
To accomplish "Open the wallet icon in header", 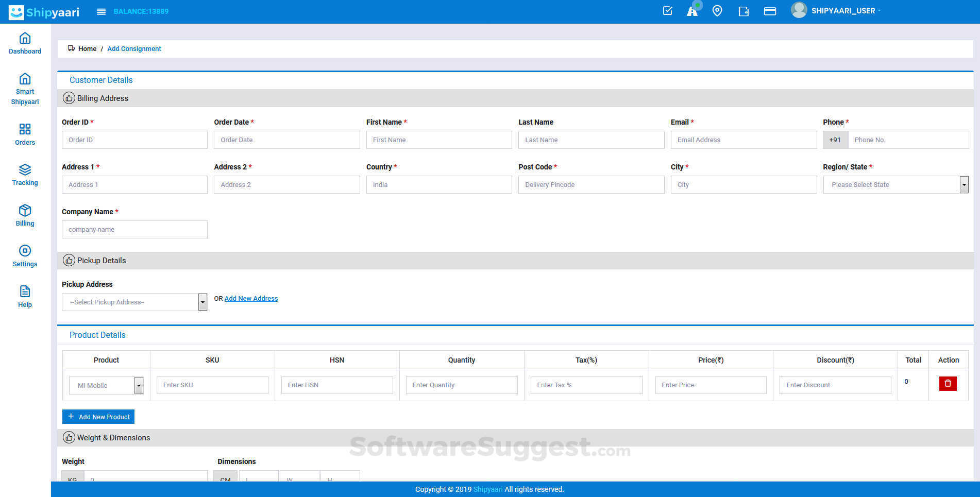I will (743, 11).
